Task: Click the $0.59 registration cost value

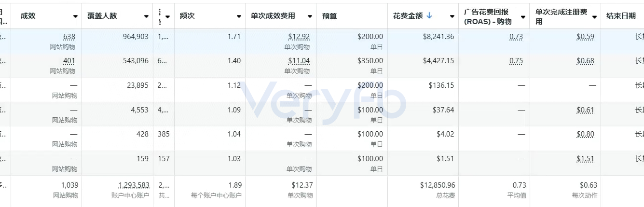Action: 585,37
